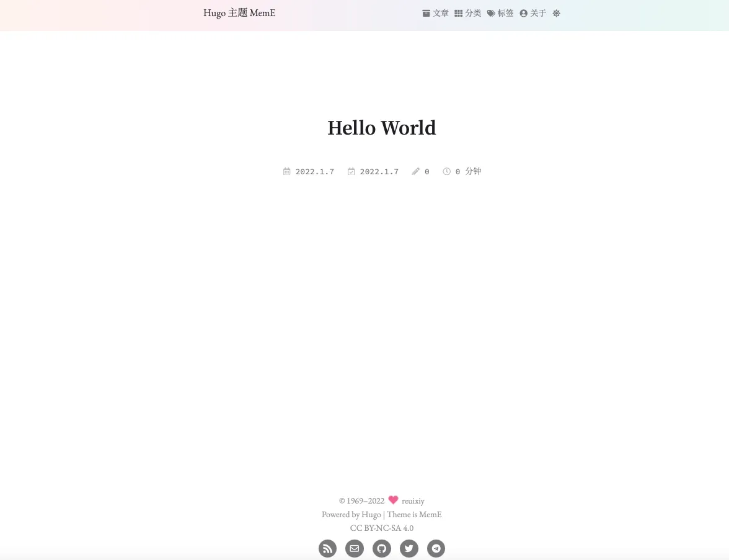Open the GitHub profile icon

point(382,549)
